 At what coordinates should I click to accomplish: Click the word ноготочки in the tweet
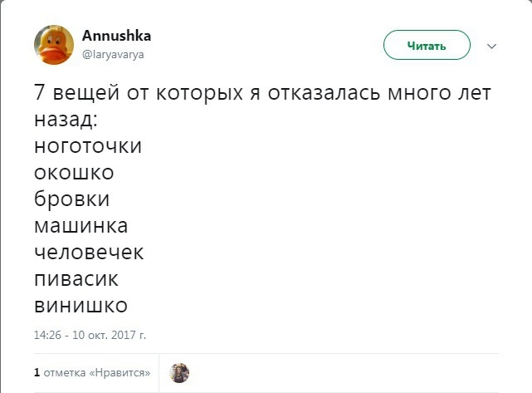click(x=88, y=146)
